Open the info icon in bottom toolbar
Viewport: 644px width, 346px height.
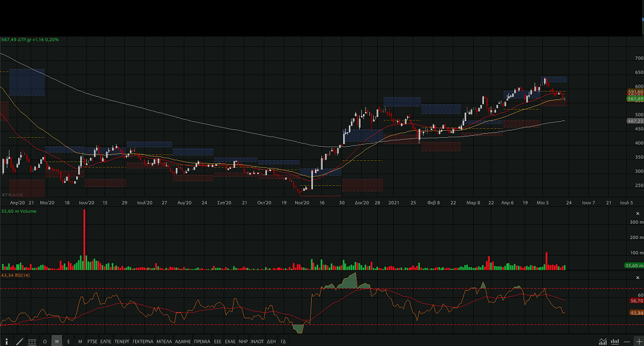pyautogui.click(x=7, y=342)
